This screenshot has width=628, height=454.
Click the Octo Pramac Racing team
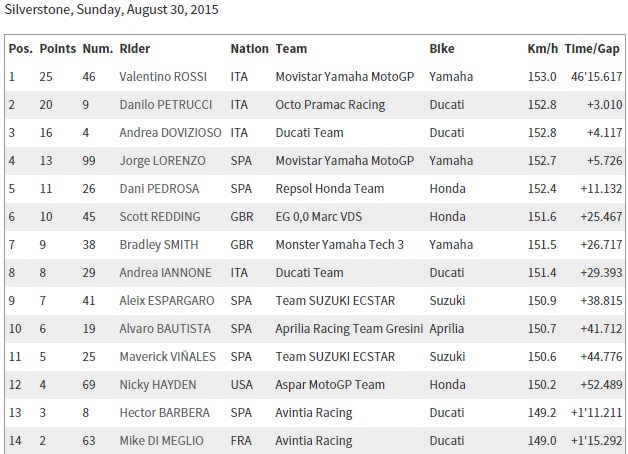click(x=324, y=104)
